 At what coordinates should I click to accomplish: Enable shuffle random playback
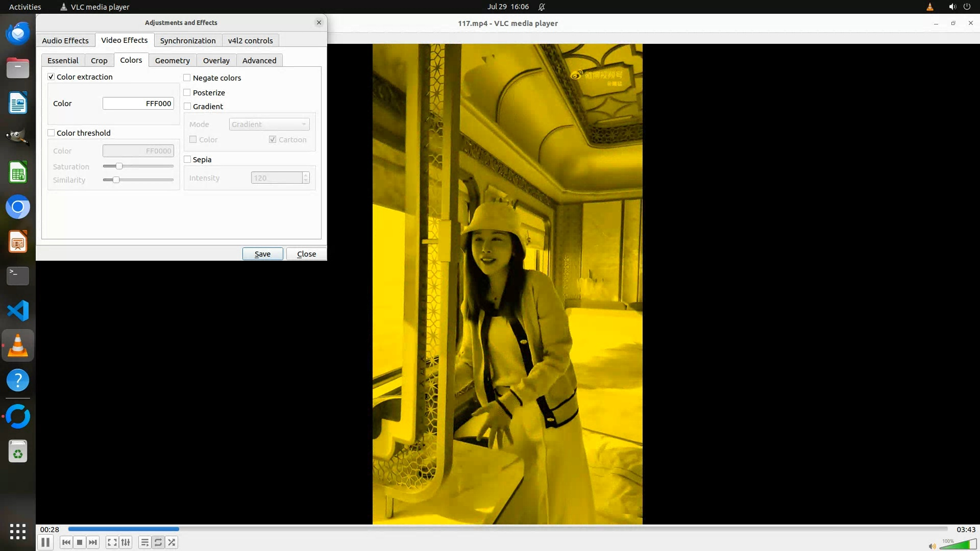[x=172, y=542]
